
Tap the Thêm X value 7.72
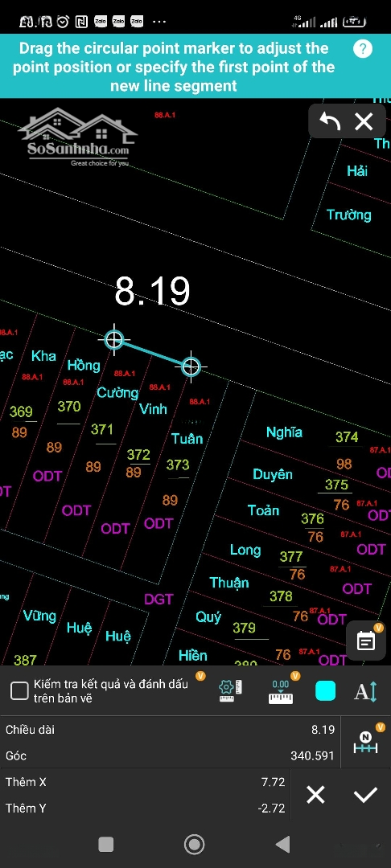pyautogui.click(x=273, y=782)
